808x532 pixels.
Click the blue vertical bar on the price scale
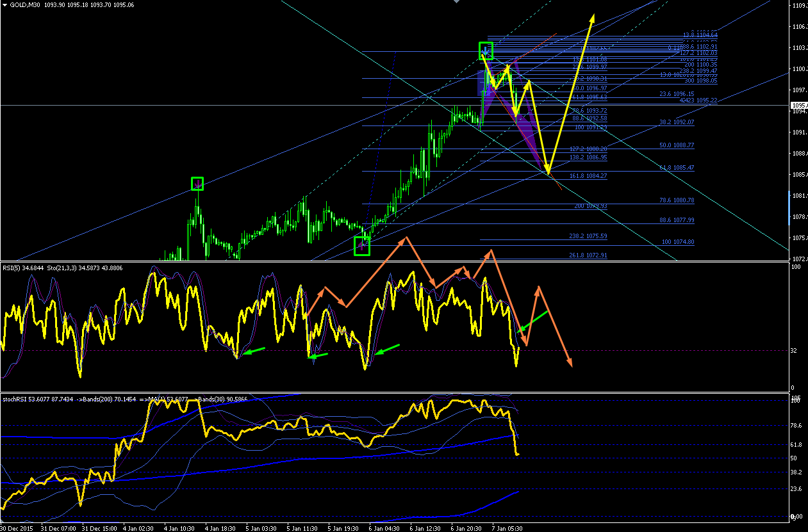click(789, 208)
